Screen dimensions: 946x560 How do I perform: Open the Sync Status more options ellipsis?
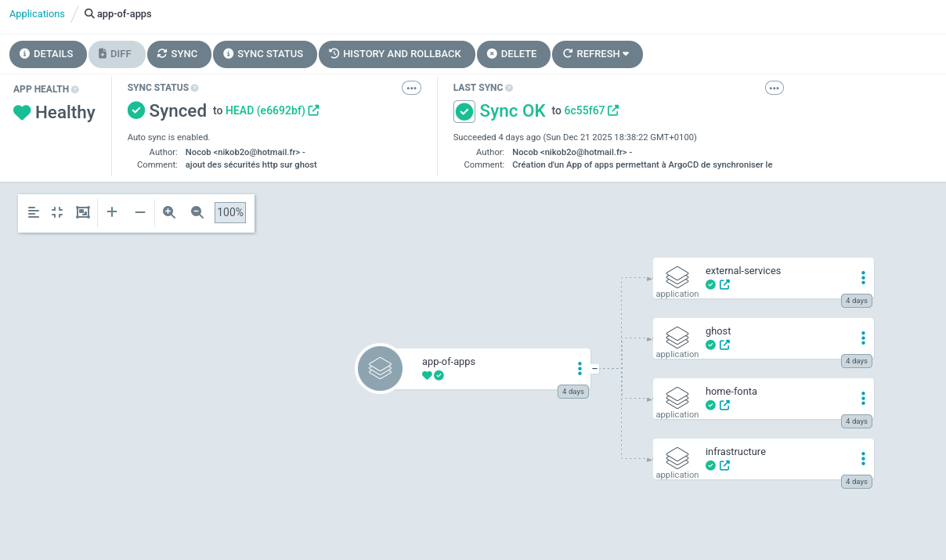coord(411,88)
